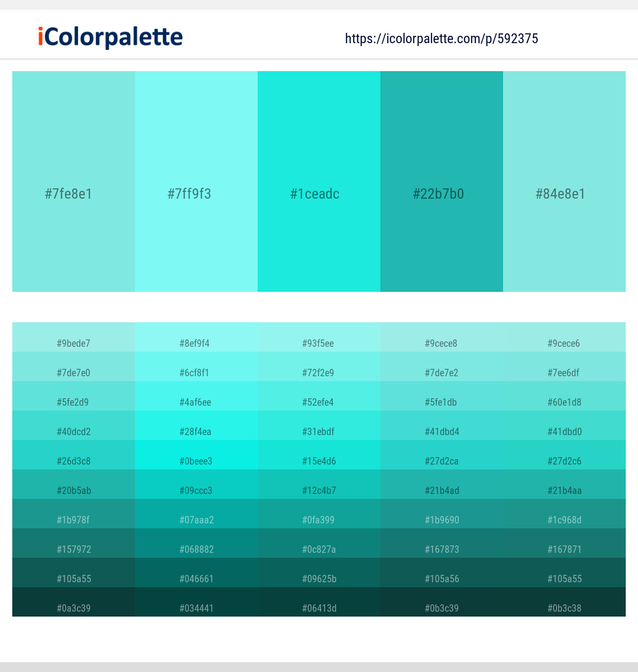Select the #41dbd0 swatch in last column
Image resolution: width=638 pixels, height=672 pixels.
(564, 431)
